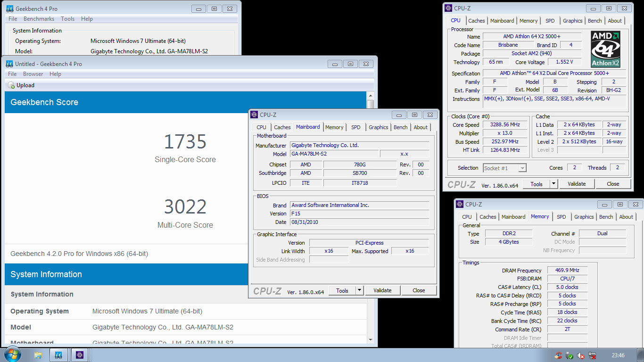The image size is (644, 362).
Task: Switch to Graphics tab in CPU window
Action: click(x=573, y=21)
